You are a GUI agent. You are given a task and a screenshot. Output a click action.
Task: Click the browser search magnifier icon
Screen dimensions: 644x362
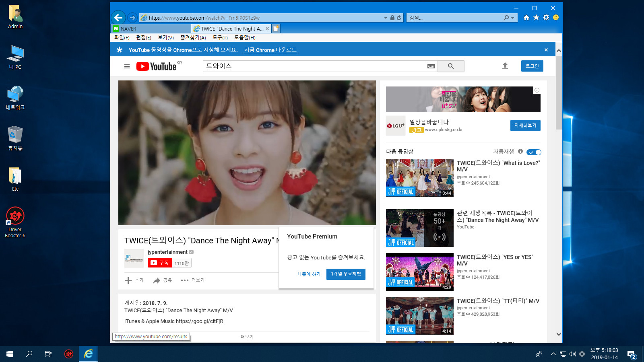coord(506,18)
